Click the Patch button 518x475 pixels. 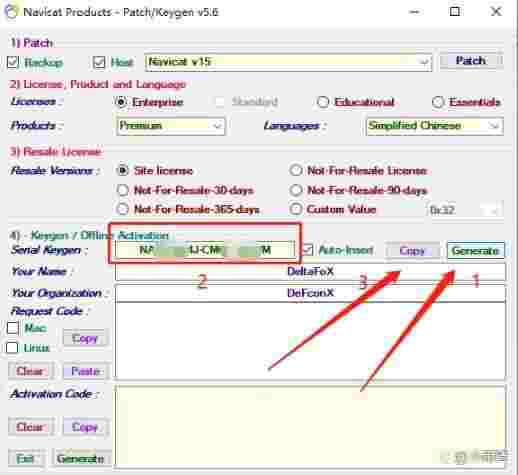point(471,61)
